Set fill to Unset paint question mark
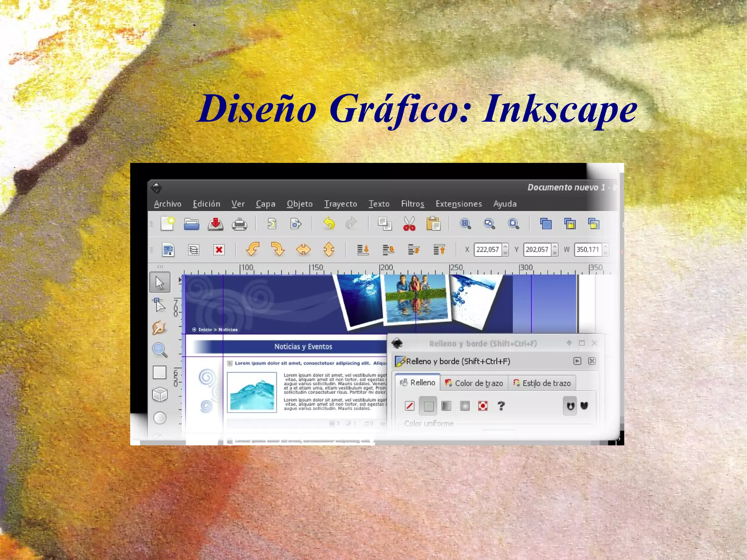The width and height of the screenshot is (747, 560). (501, 406)
